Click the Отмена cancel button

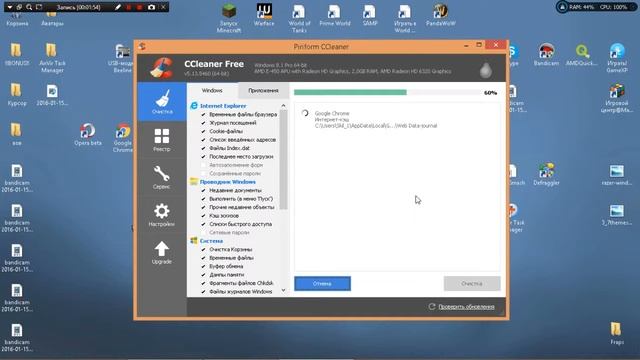click(322, 283)
